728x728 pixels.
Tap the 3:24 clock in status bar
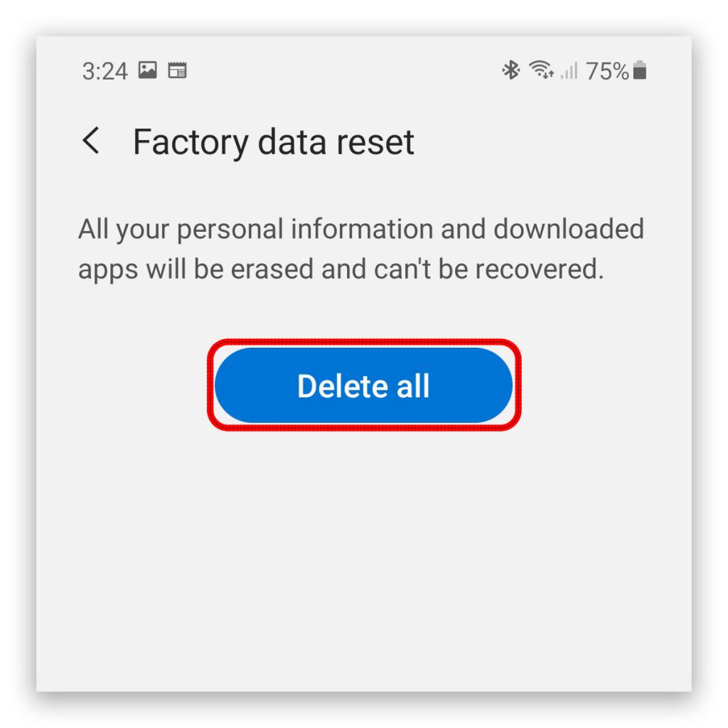[105, 72]
